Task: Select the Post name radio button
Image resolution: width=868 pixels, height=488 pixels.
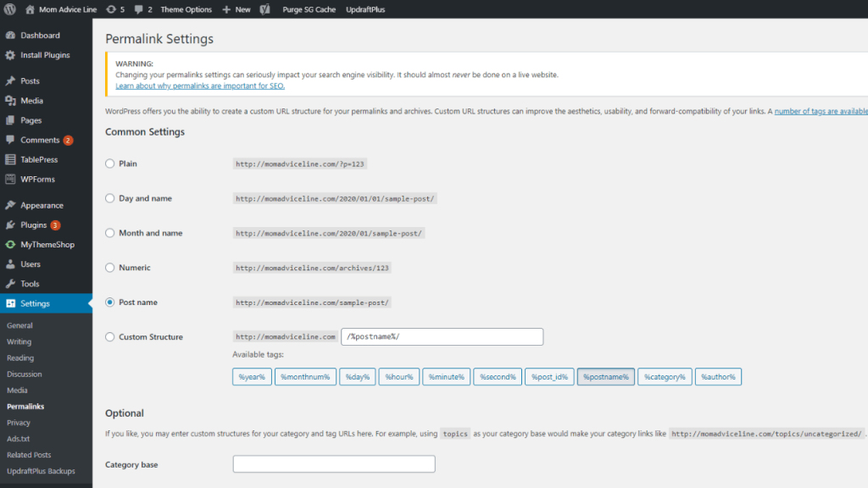Action: coord(109,302)
